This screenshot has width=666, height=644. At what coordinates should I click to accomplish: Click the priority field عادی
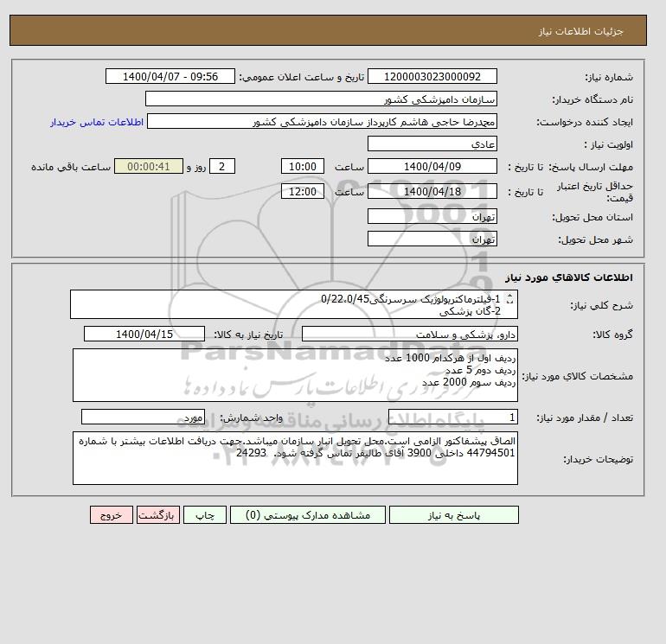pos(432,143)
